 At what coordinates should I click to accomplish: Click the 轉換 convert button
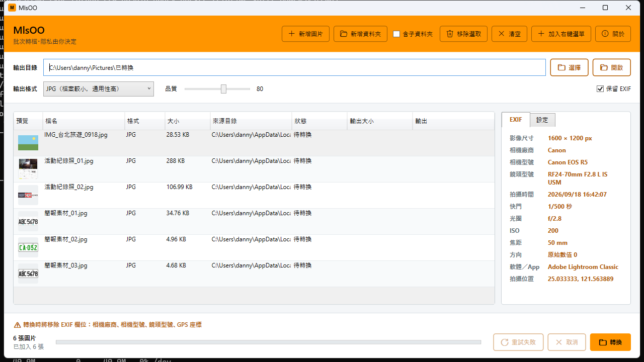click(610, 342)
